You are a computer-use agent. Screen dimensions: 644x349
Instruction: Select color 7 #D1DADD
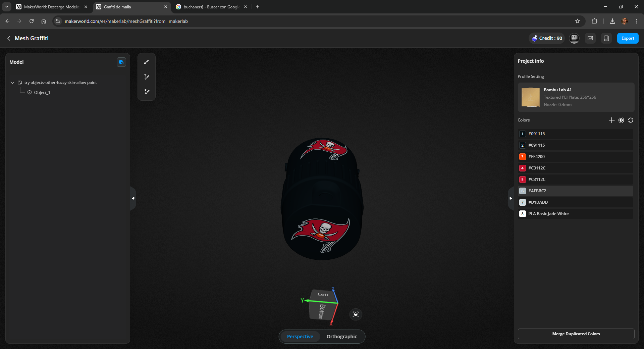[576, 202]
